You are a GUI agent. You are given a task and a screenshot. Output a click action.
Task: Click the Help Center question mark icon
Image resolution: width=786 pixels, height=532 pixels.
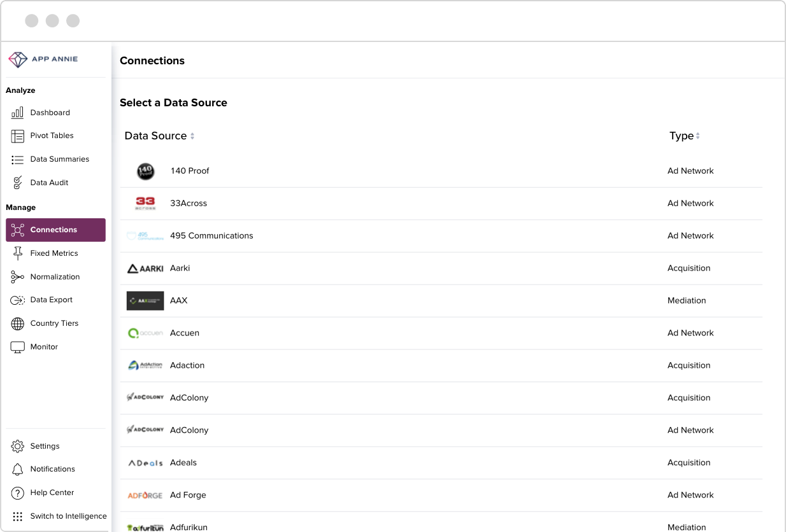pyautogui.click(x=18, y=493)
